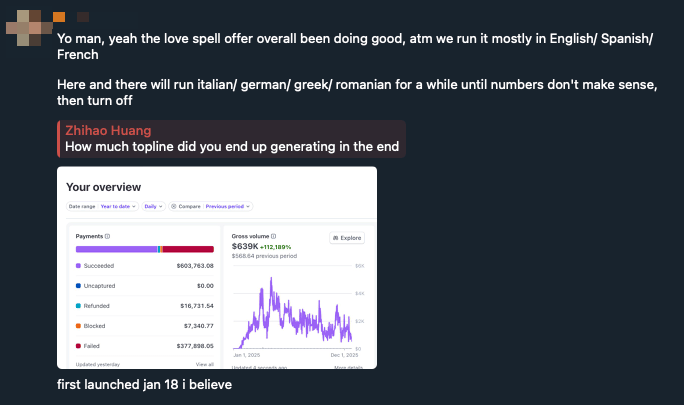Toggle the Compare circle icon
The height and width of the screenshot is (405, 684).
[174, 206]
